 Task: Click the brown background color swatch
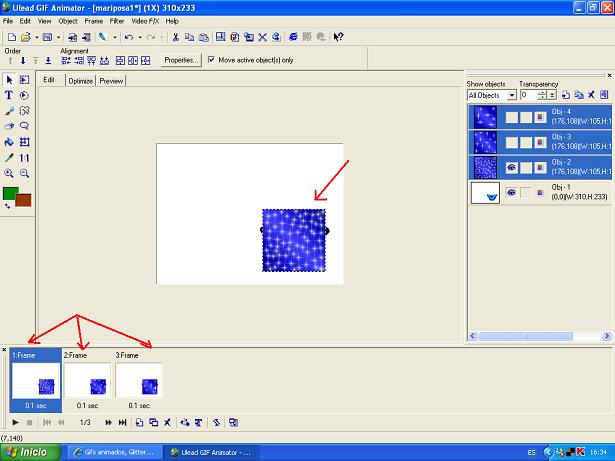24,200
